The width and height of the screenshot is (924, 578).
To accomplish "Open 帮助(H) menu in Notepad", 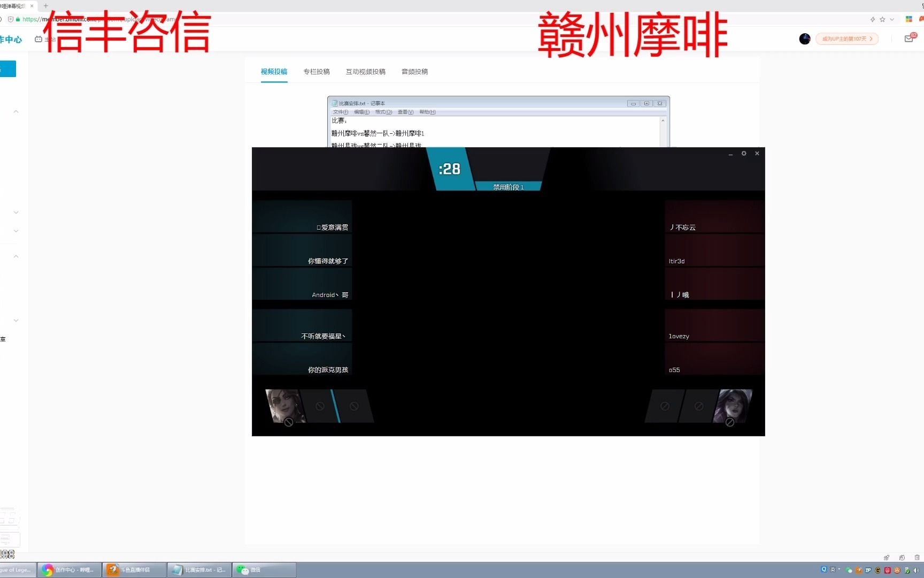I will pyautogui.click(x=428, y=112).
